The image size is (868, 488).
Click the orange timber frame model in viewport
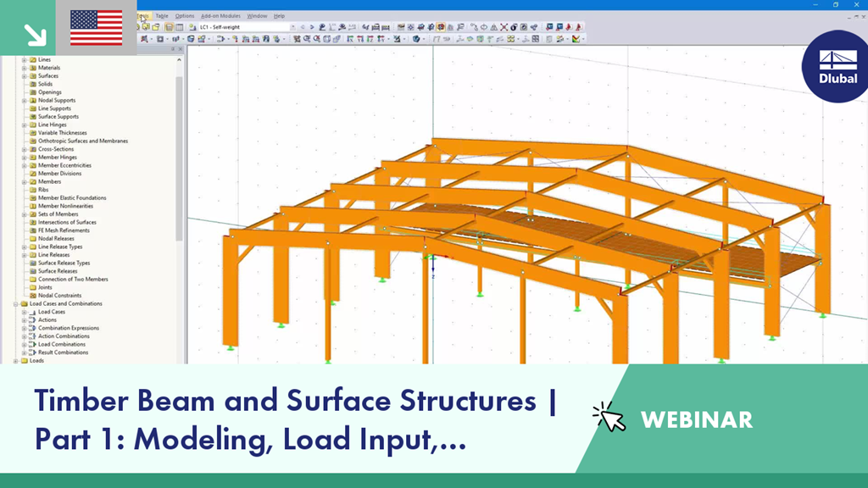(x=526, y=249)
